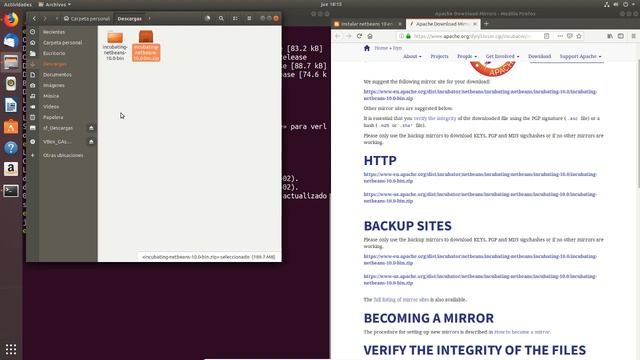Expand the Support Apache dropdown

coord(580,56)
